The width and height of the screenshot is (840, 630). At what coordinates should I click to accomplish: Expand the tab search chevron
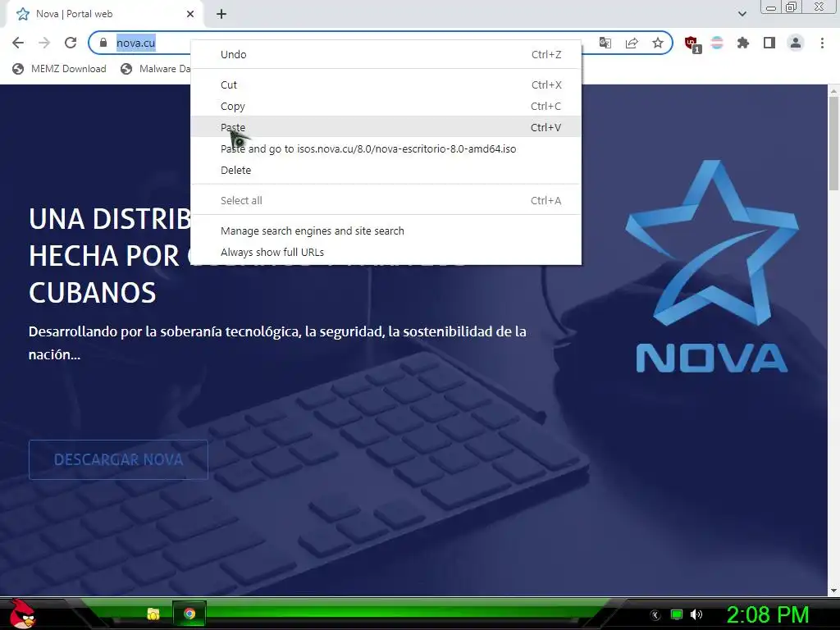coord(742,14)
